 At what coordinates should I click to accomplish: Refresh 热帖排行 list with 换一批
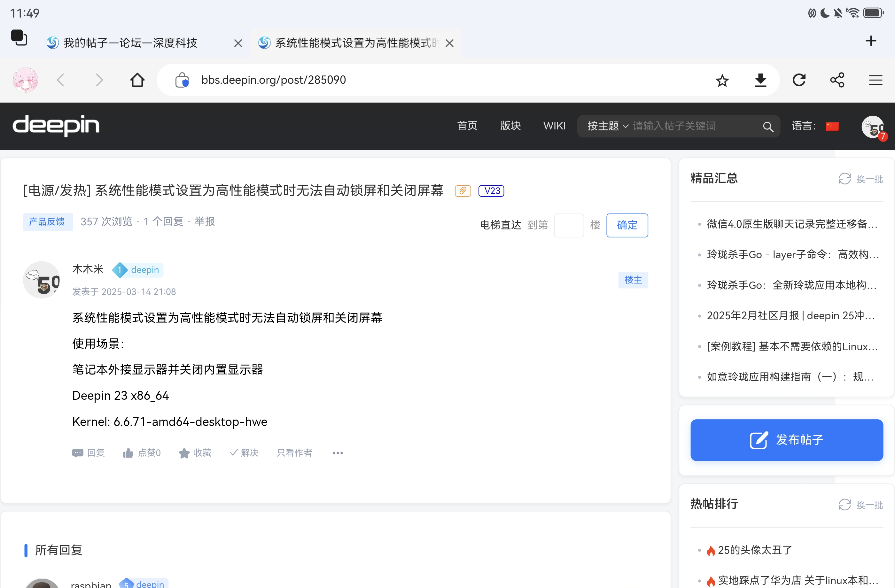click(860, 504)
